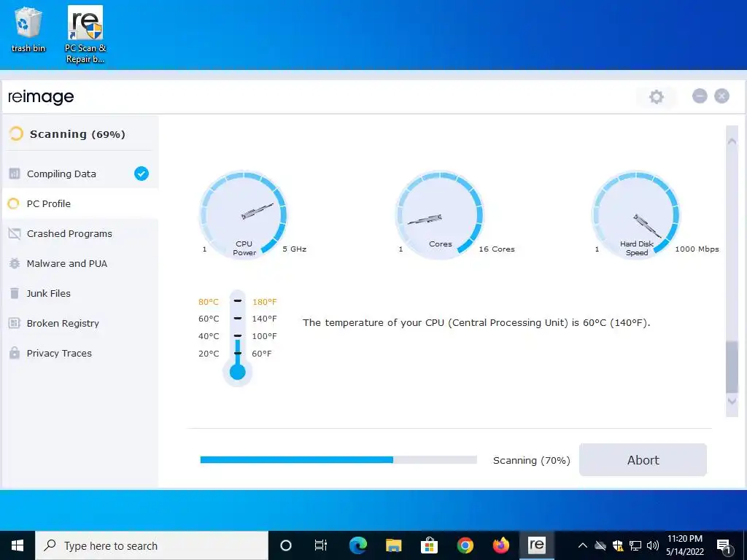Minimize the Reimage window
Screen dimensions: 747x560
(700, 96)
